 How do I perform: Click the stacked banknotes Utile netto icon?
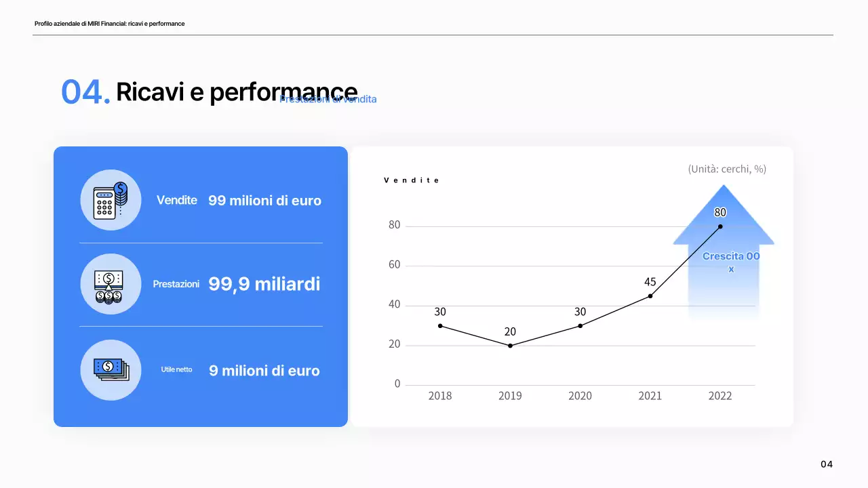point(111,369)
